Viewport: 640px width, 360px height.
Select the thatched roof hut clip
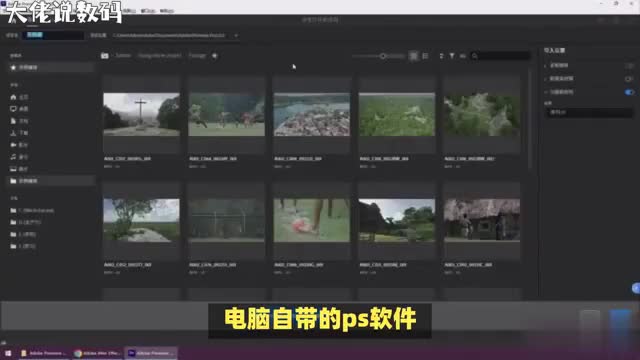(x=482, y=220)
